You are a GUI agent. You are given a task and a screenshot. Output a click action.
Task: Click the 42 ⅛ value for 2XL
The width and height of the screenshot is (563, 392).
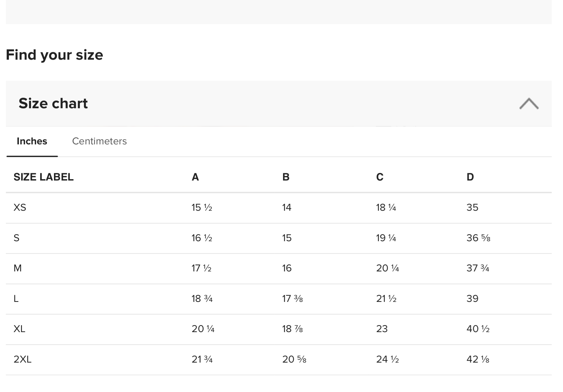pos(478,359)
